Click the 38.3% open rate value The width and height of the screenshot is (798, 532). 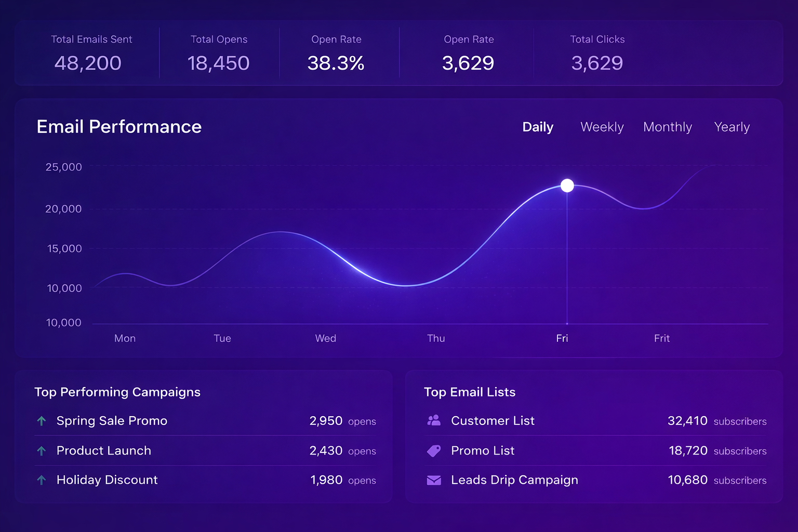point(336,63)
